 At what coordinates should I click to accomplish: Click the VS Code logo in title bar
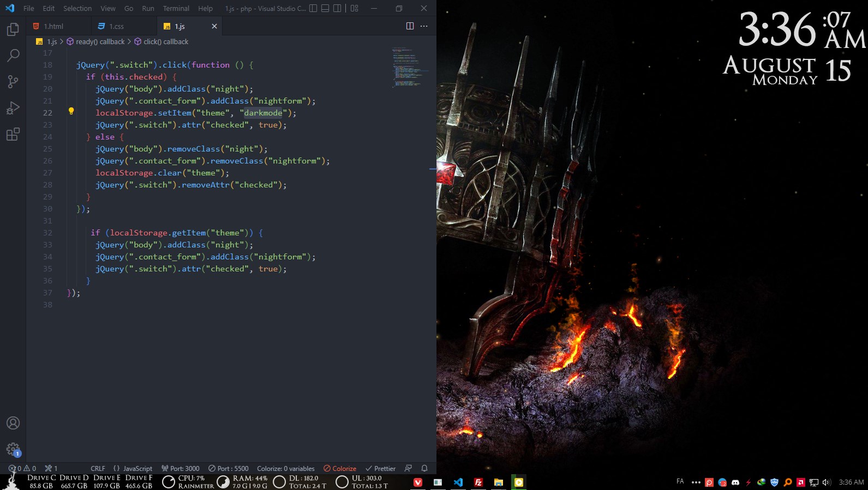[10, 8]
